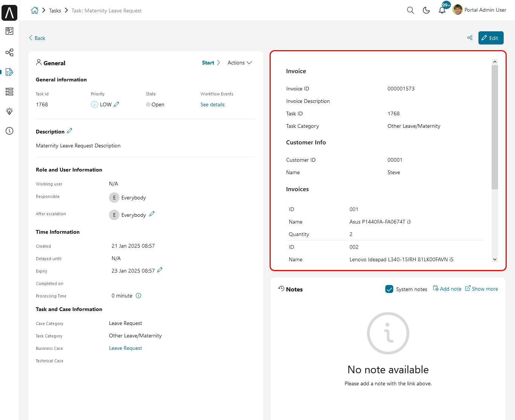The image size is (515, 420).
Task: Open the workflow diagram sidebar icon
Action: click(9, 52)
